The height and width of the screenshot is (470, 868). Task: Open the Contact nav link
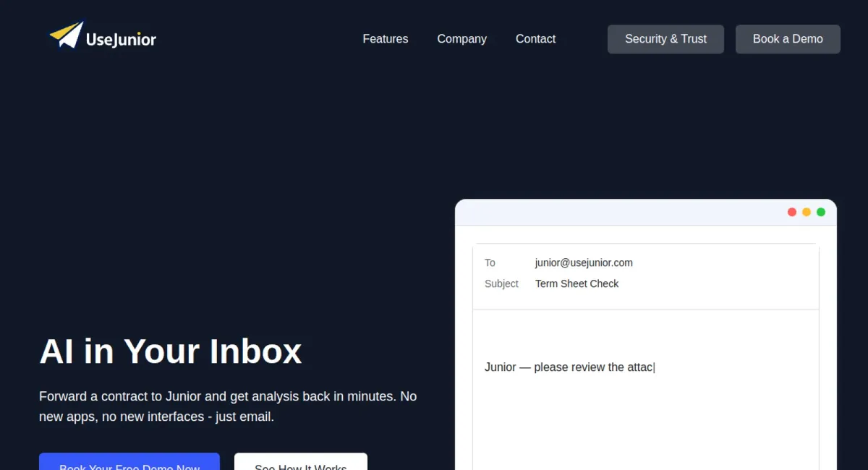[535, 39]
